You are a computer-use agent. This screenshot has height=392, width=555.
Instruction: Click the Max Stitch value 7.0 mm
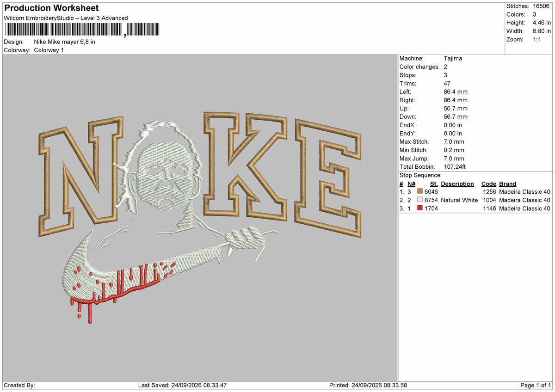click(454, 141)
